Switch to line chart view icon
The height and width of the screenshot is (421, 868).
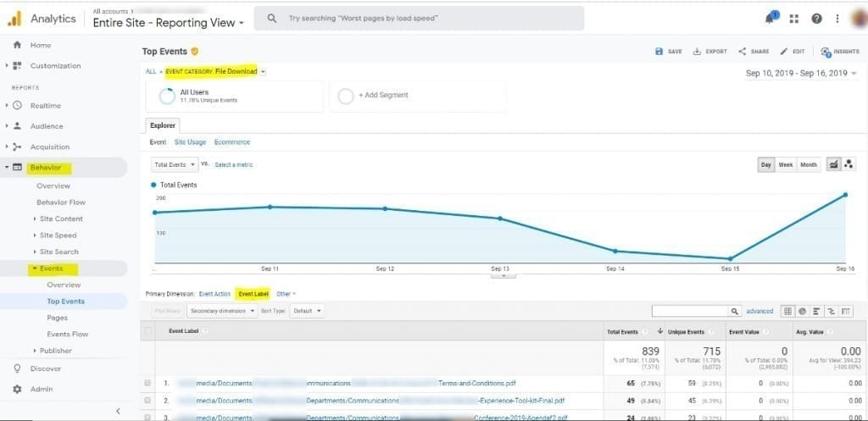click(x=833, y=165)
